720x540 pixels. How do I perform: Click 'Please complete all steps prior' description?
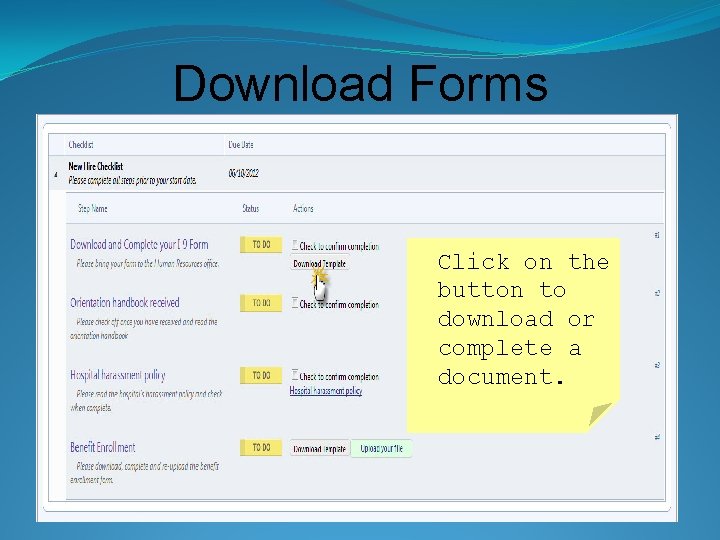click(x=132, y=180)
